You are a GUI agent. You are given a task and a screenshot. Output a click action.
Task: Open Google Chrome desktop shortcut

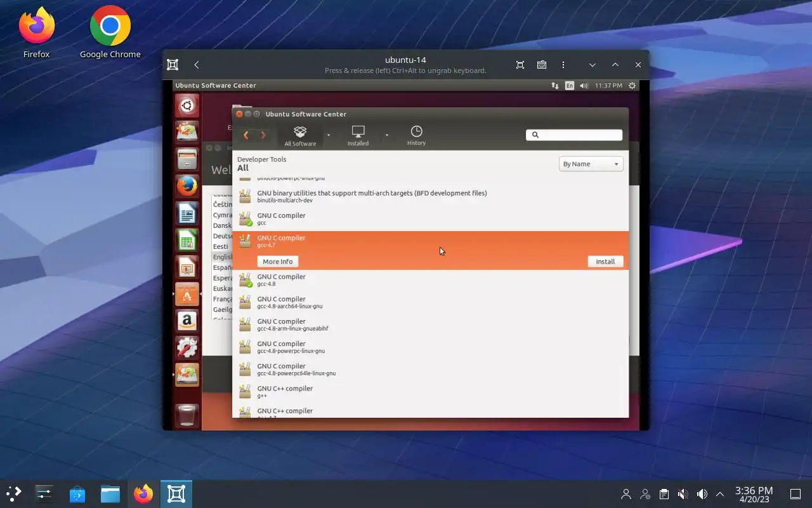[x=110, y=32]
